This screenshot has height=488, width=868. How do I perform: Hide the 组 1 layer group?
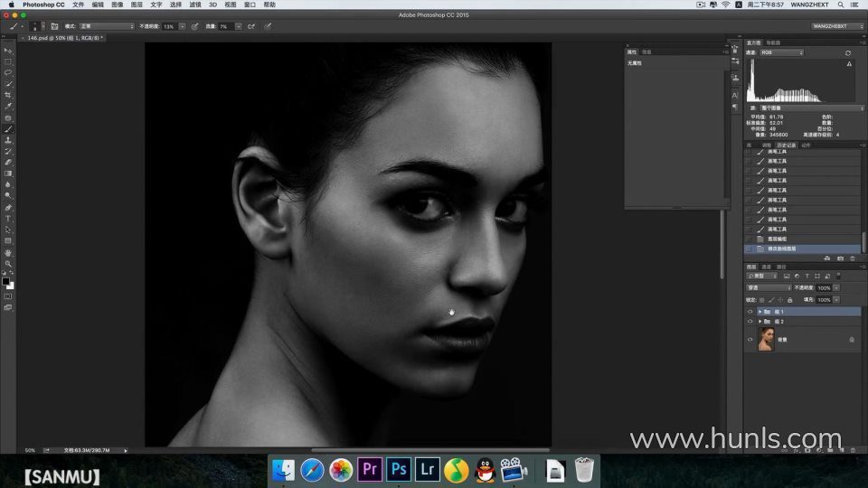[750, 311]
